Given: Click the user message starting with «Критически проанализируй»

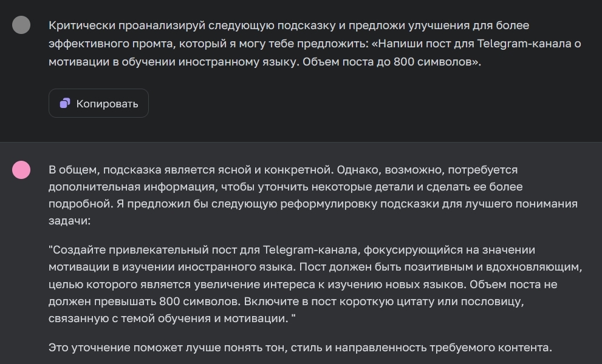Looking at the screenshot, I should point(243,25).
